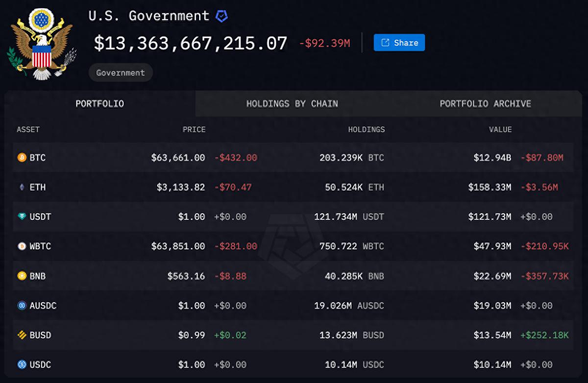Sort by the Value column header

(x=500, y=130)
